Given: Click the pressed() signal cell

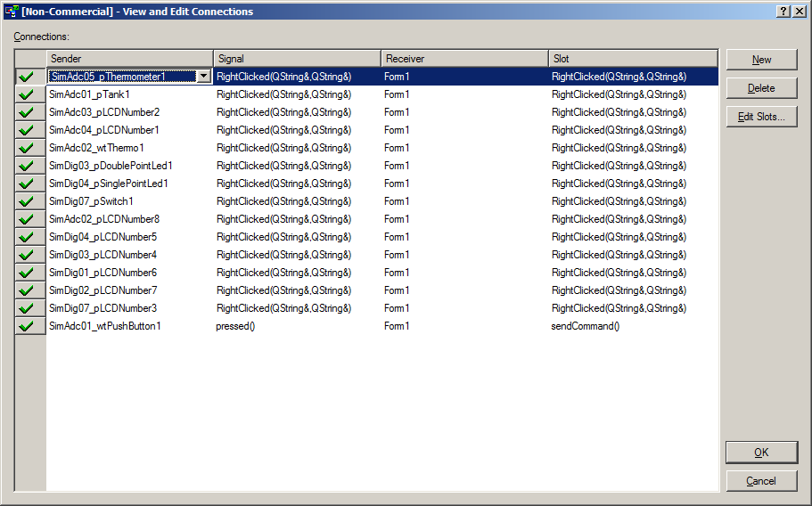Looking at the screenshot, I should (x=297, y=326).
